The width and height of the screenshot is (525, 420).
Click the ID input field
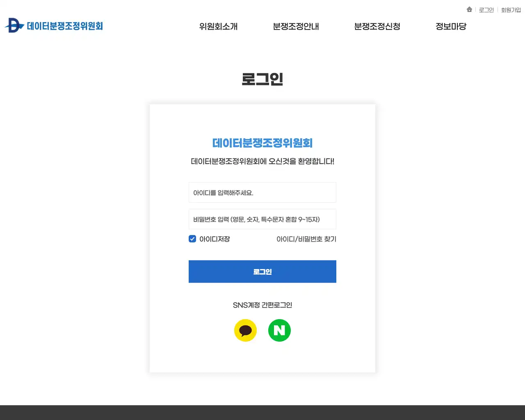pyautogui.click(x=262, y=192)
